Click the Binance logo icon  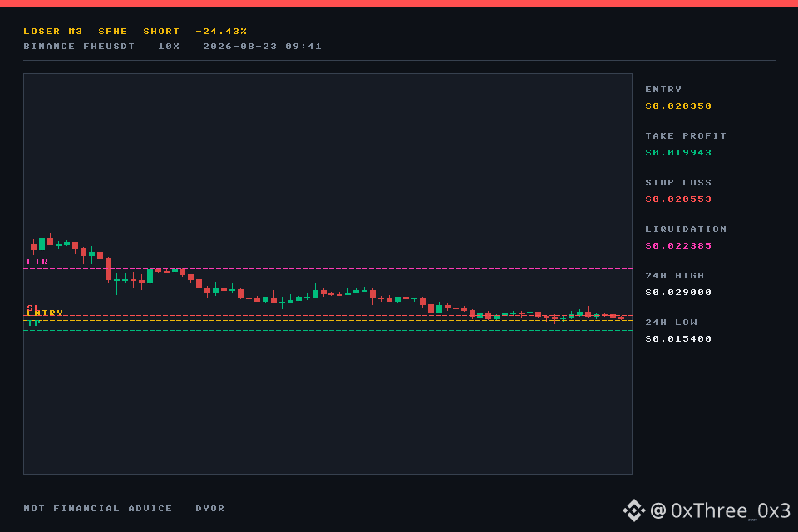click(633, 510)
